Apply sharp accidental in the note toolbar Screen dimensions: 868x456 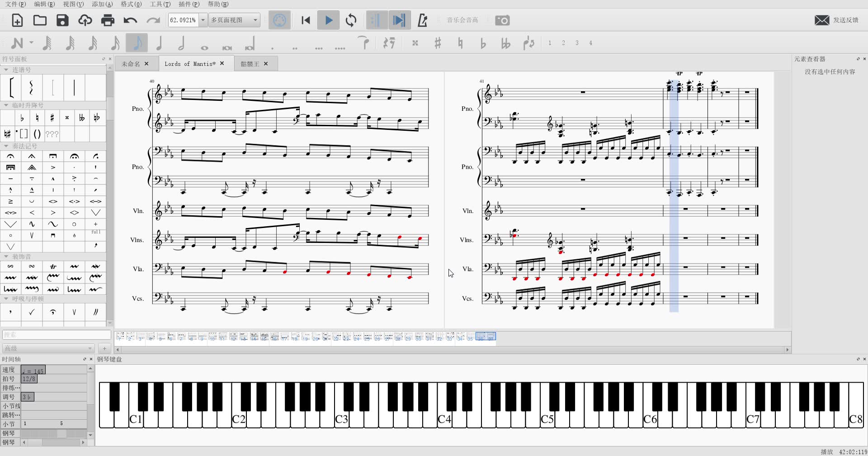coord(438,43)
